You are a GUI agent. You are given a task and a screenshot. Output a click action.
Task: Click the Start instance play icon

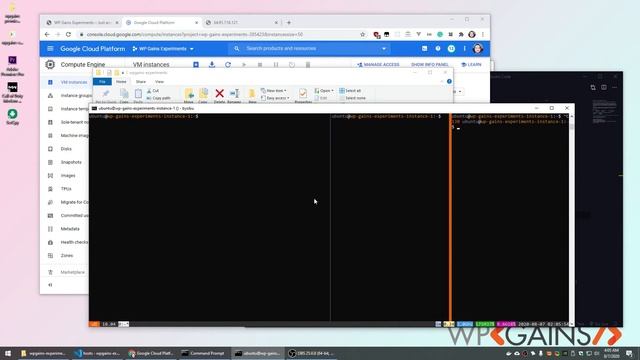point(244,64)
